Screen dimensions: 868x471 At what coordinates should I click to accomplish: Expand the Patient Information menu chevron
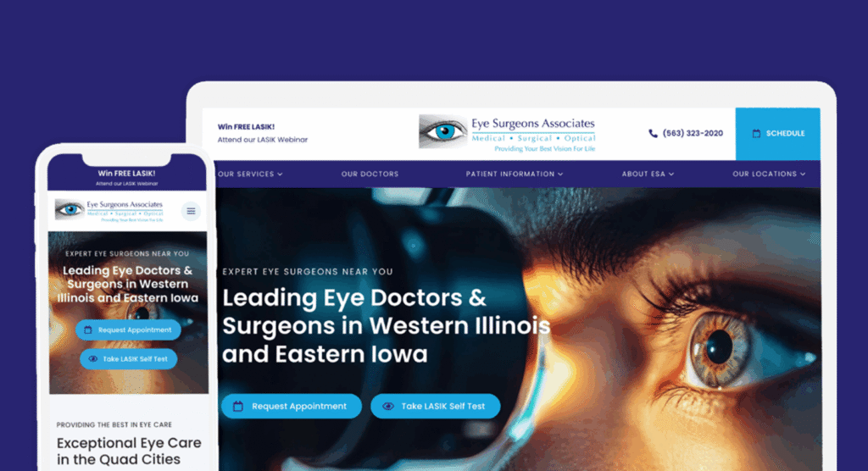coord(560,174)
